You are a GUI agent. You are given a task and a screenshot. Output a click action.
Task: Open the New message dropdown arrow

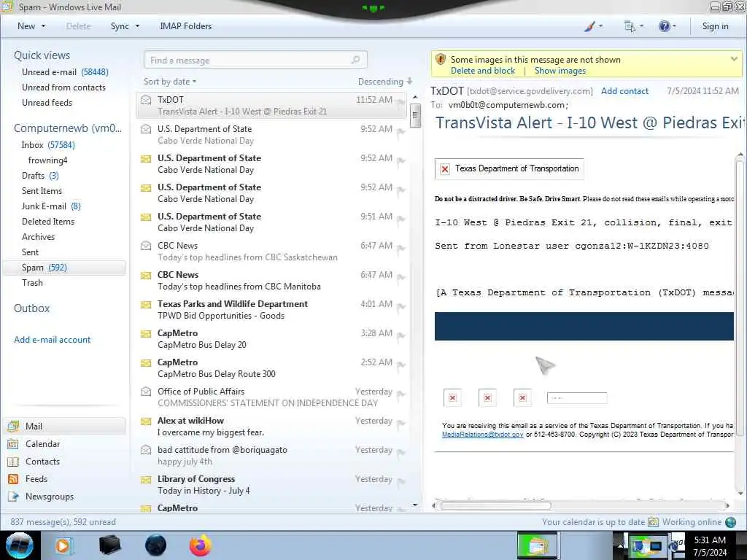coord(43,26)
